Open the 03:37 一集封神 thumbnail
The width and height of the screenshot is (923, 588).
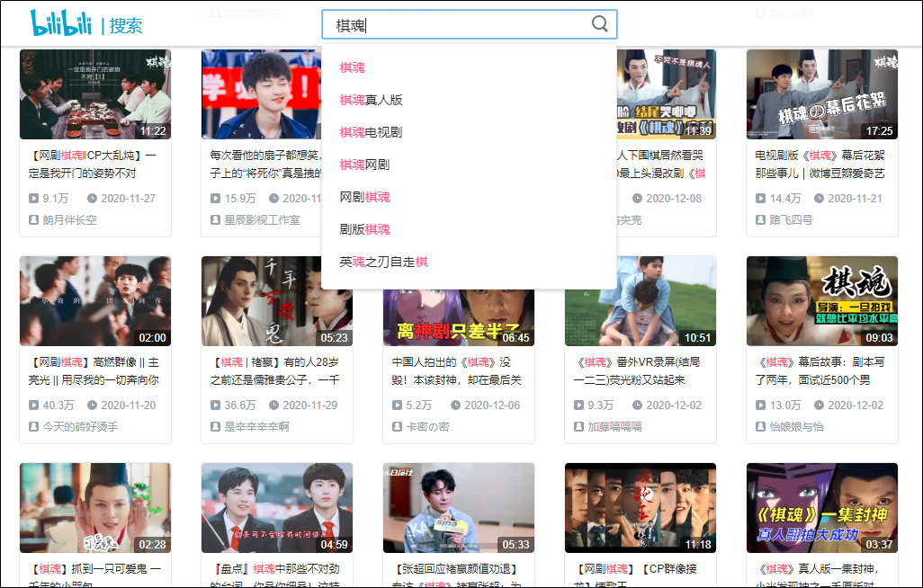coord(821,507)
